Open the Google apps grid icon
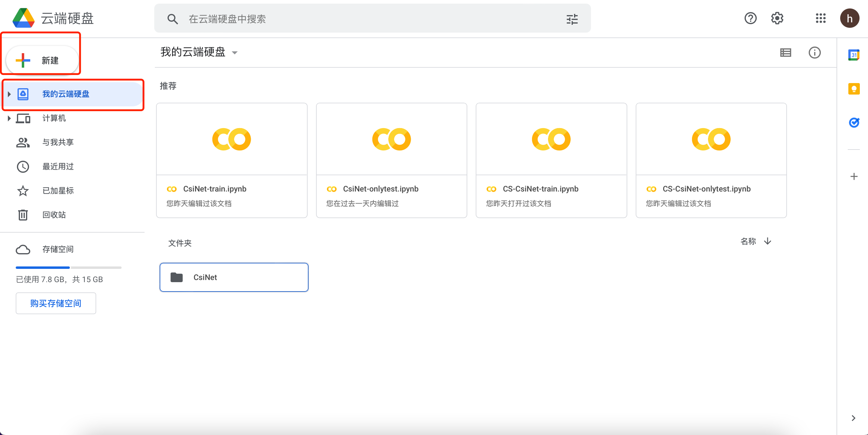868x435 pixels. [821, 18]
